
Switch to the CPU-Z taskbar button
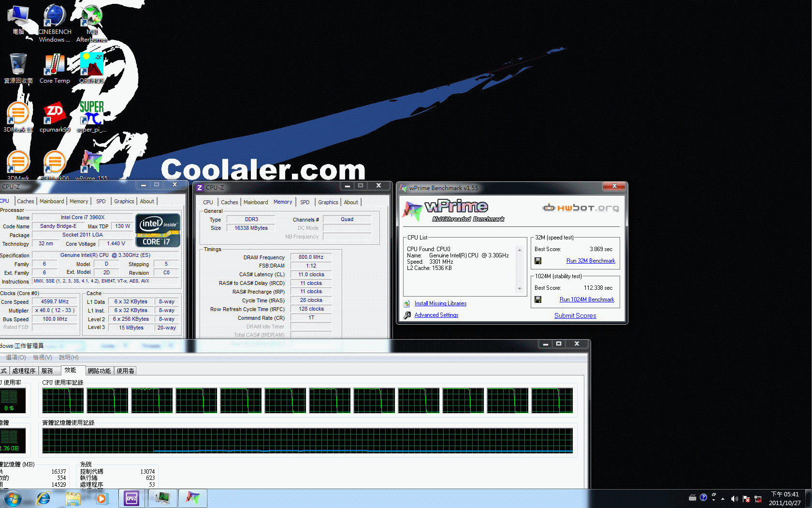(x=131, y=498)
